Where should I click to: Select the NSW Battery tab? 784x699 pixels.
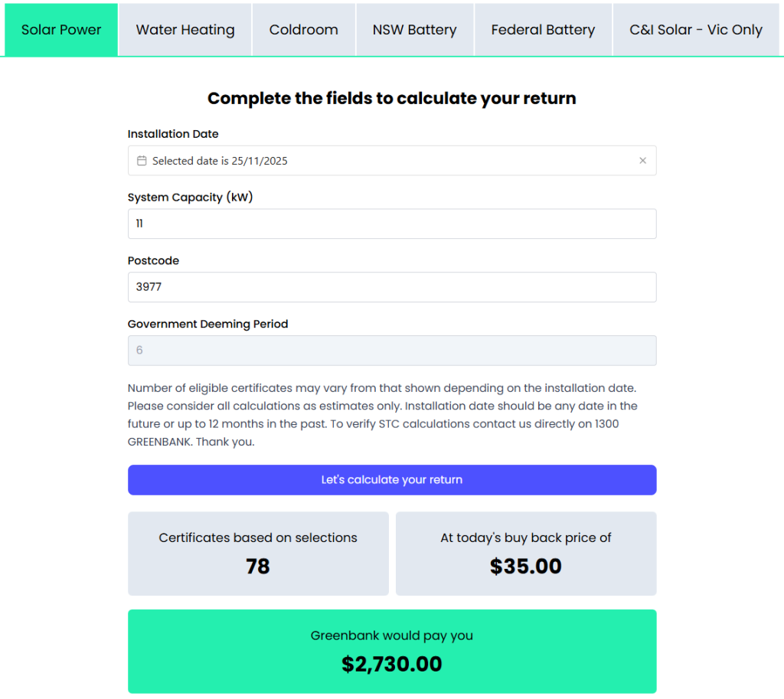tap(414, 30)
